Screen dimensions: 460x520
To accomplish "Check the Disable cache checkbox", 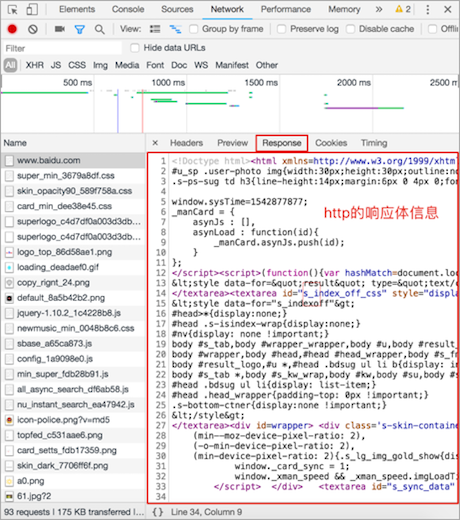I will pos(350,29).
